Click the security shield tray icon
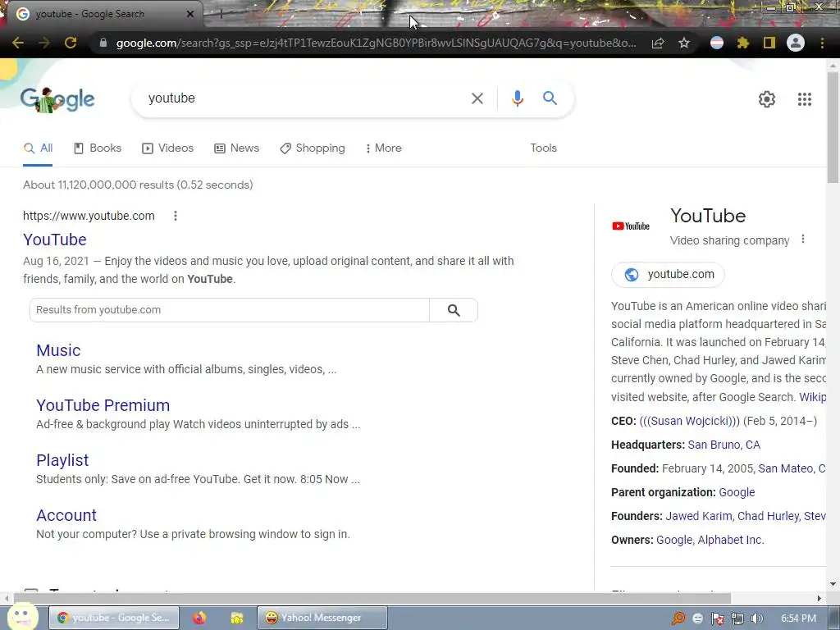 [717, 619]
